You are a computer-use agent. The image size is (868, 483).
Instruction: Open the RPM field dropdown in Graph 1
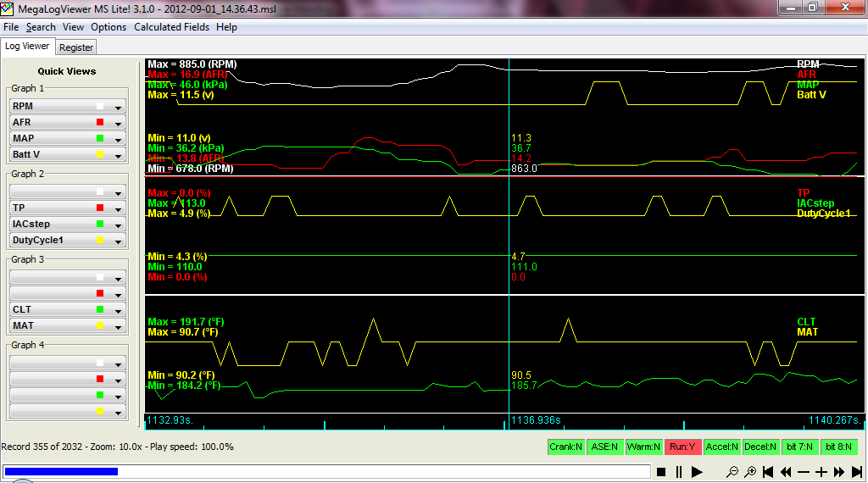click(119, 107)
